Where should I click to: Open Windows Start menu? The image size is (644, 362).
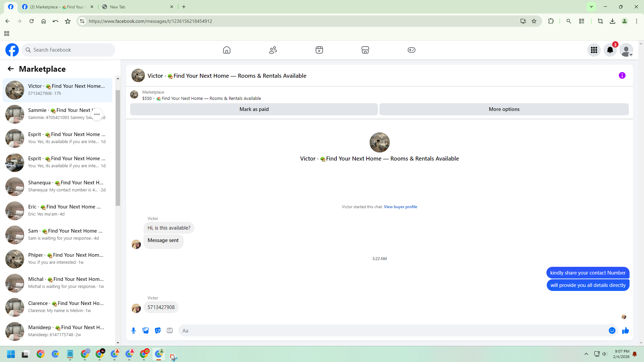coord(11,354)
